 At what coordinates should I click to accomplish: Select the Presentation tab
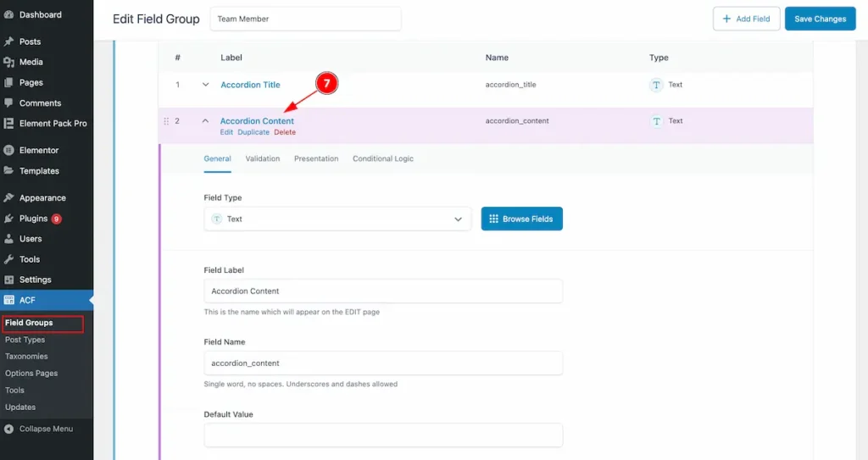316,158
